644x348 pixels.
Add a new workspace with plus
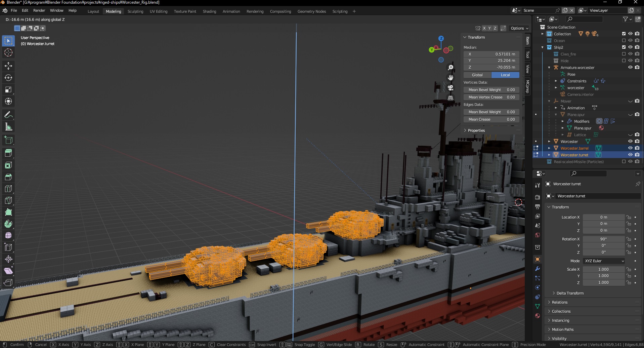pos(354,11)
